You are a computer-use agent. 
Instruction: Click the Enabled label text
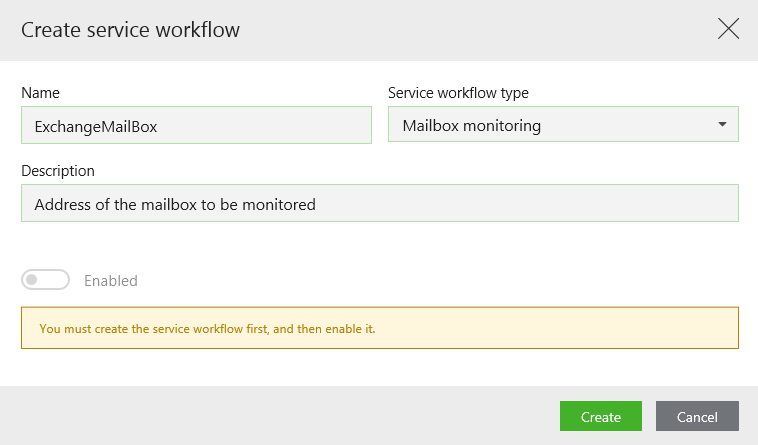[x=110, y=281]
